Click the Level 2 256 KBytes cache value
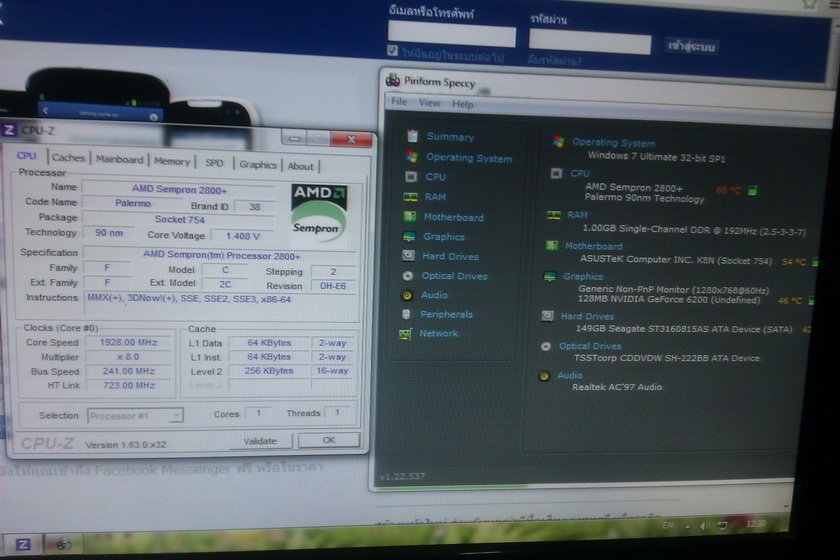 (x=268, y=370)
